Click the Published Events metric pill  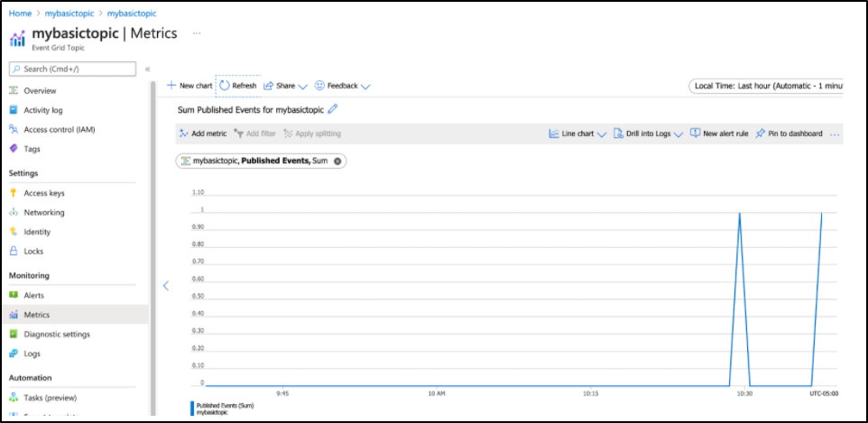click(x=262, y=161)
